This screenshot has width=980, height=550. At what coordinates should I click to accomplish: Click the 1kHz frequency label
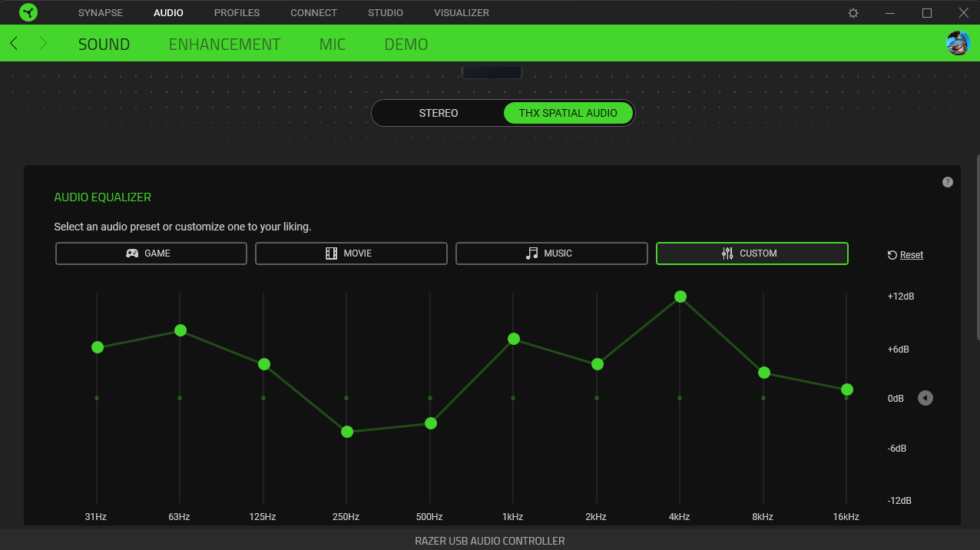click(512, 517)
